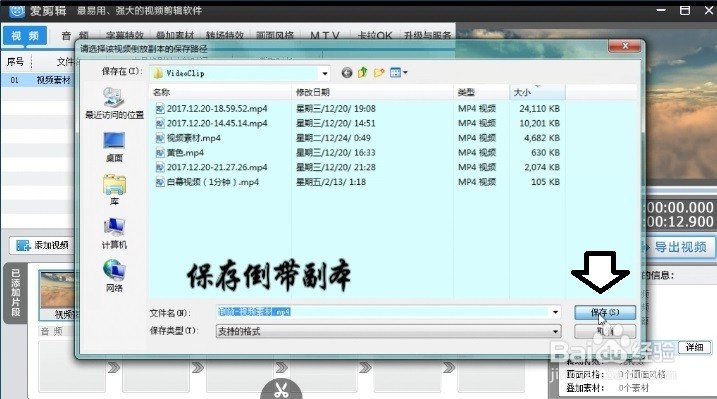
Task: Open the view menu icon in dialog
Action: pos(398,72)
